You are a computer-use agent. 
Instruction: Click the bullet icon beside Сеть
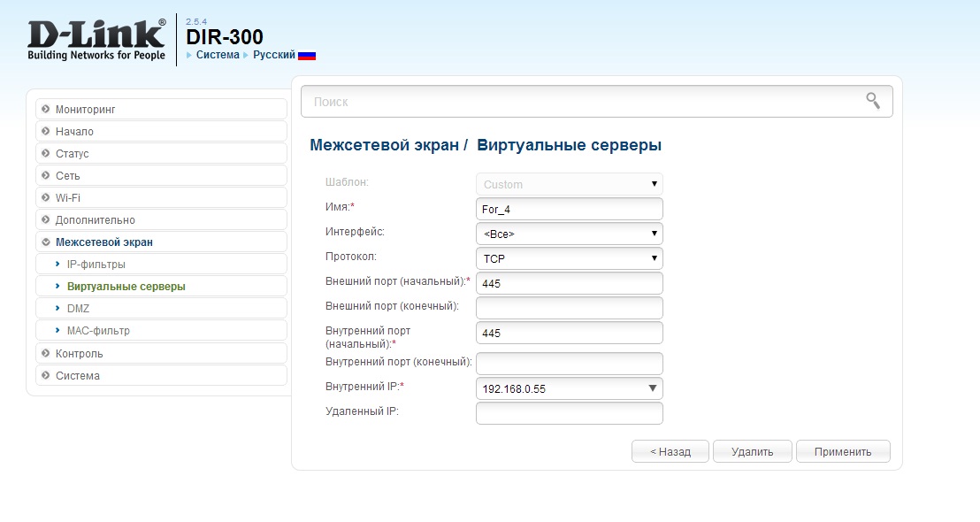click(46, 176)
